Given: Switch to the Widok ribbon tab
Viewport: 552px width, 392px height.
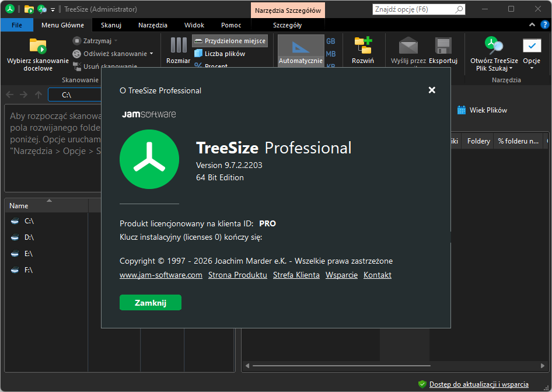Looking at the screenshot, I should pyautogui.click(x=194, y=25).
